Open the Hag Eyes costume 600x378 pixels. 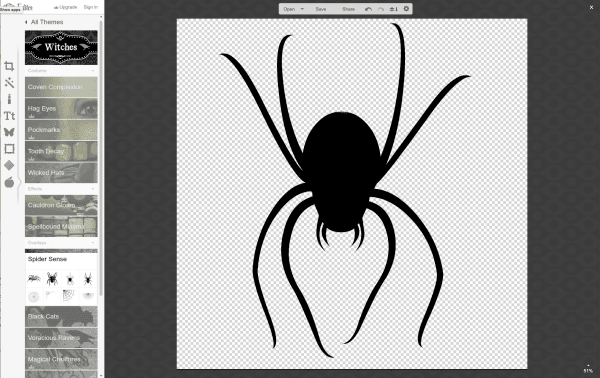click(x=61, y=109)
